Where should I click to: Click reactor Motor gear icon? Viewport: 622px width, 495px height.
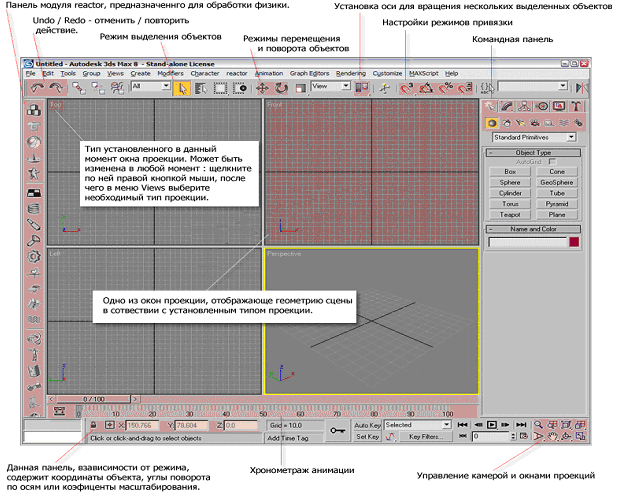pyautogui.click(x=34, y=257)
